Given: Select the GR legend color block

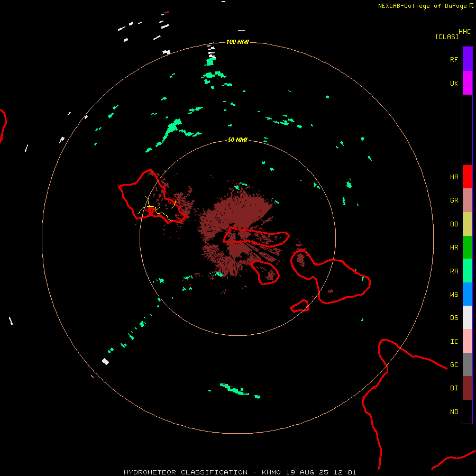Looking at the screenshot, I should click(467, 200).
